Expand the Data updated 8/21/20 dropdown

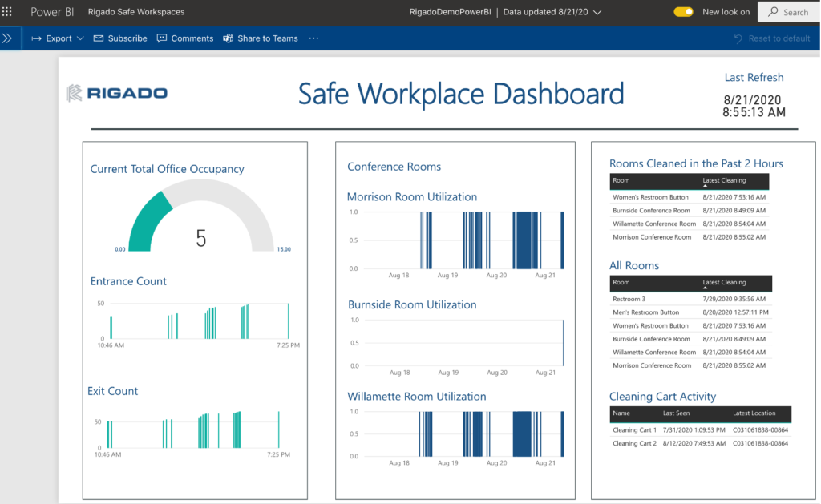coord(597,12)
